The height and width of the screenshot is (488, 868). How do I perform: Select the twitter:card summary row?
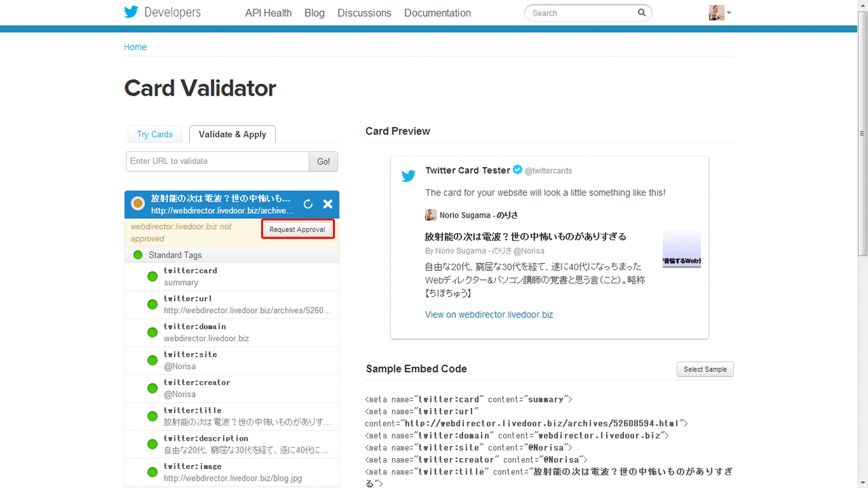[232, 277]
